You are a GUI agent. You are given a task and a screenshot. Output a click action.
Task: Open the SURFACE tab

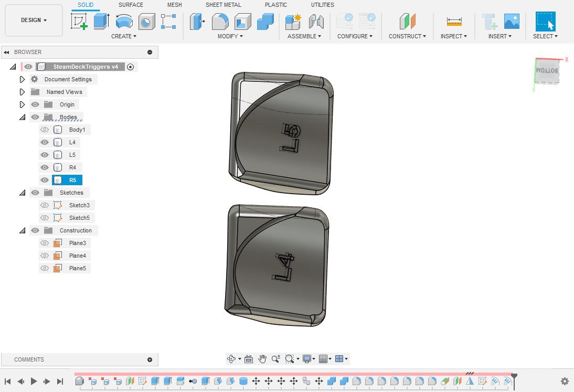[131, 5]
